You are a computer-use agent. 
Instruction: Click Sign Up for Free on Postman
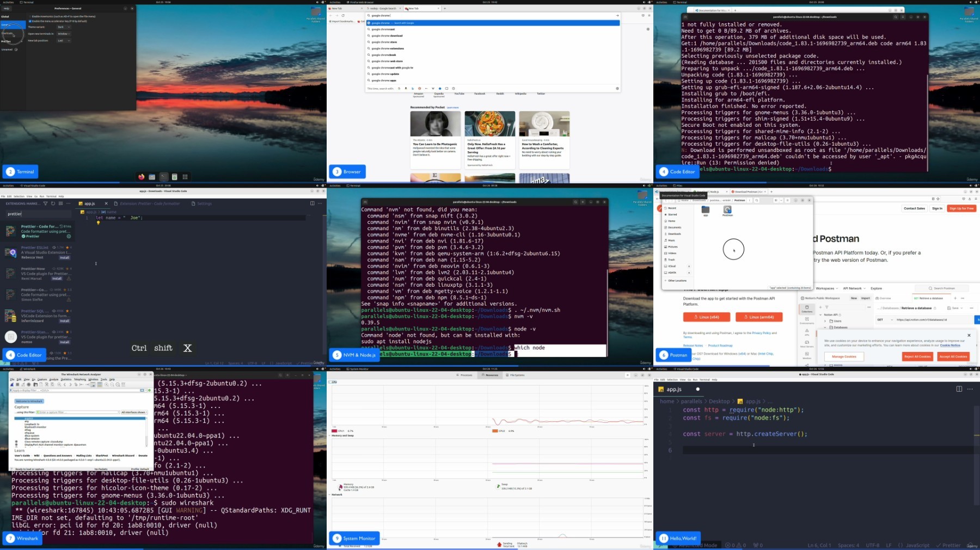[961, 208]
